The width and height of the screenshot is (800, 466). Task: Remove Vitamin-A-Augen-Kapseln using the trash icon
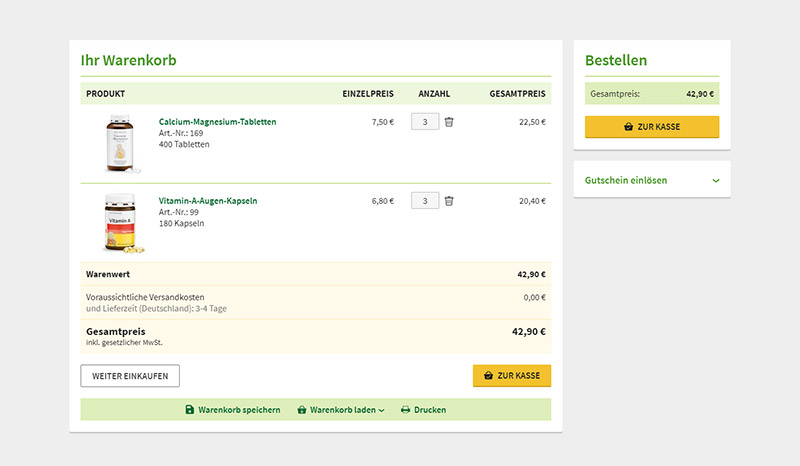[x=449, y=201]
